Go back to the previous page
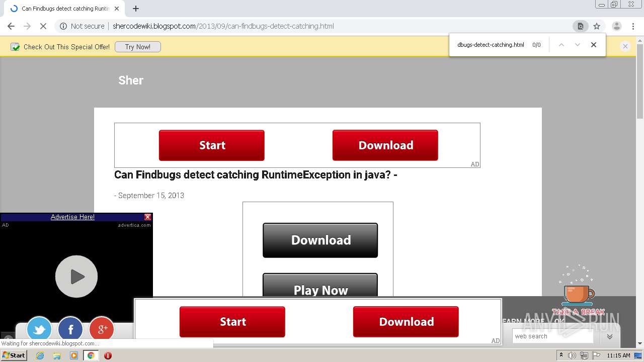 11,26
